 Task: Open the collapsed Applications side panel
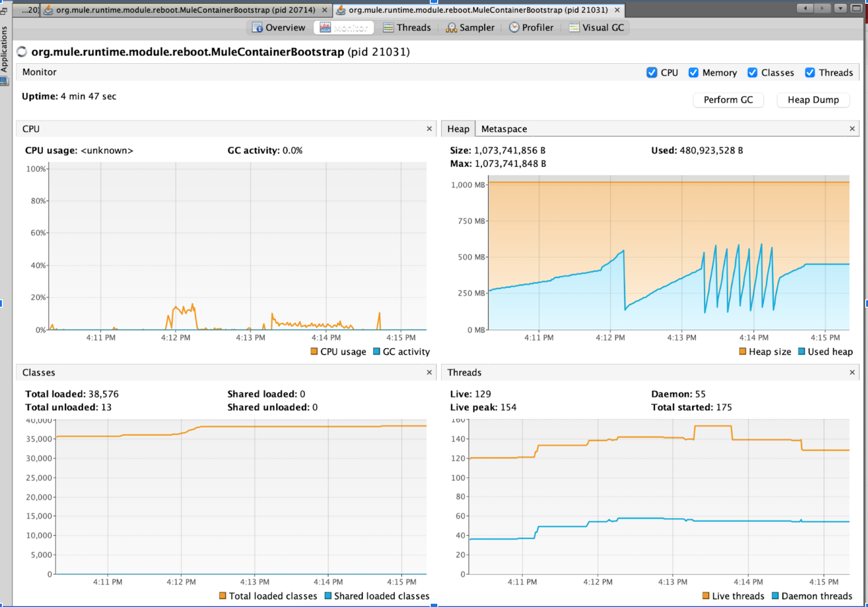[4, 49]
